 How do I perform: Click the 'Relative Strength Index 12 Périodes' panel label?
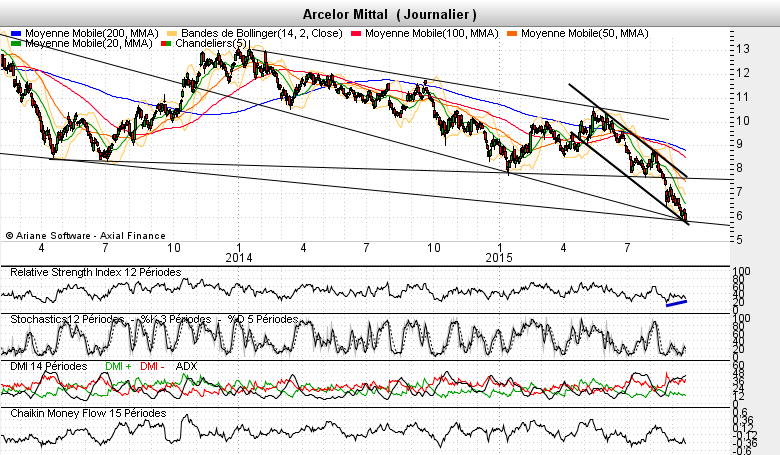(96, 273)
